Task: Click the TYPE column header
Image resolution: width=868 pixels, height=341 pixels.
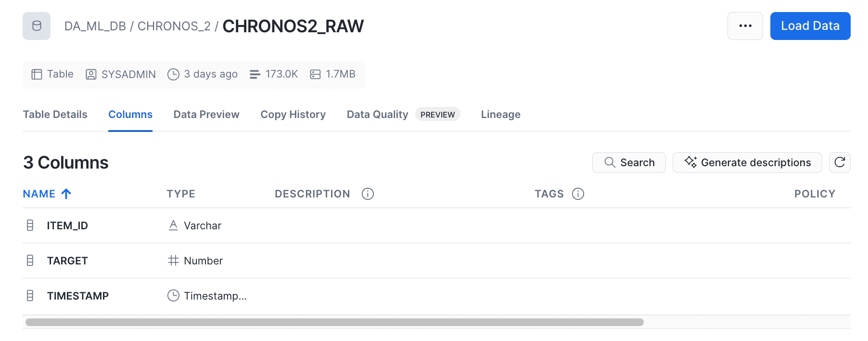Action: pyautogui.click(x=181, y=194)
